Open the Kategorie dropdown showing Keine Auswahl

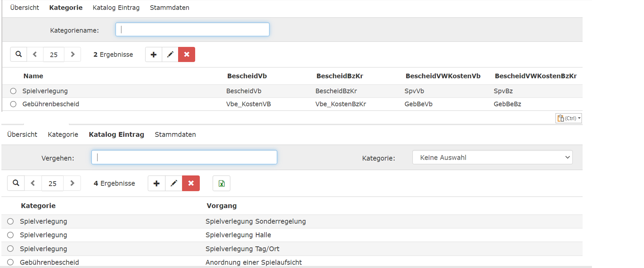[492, 158]
